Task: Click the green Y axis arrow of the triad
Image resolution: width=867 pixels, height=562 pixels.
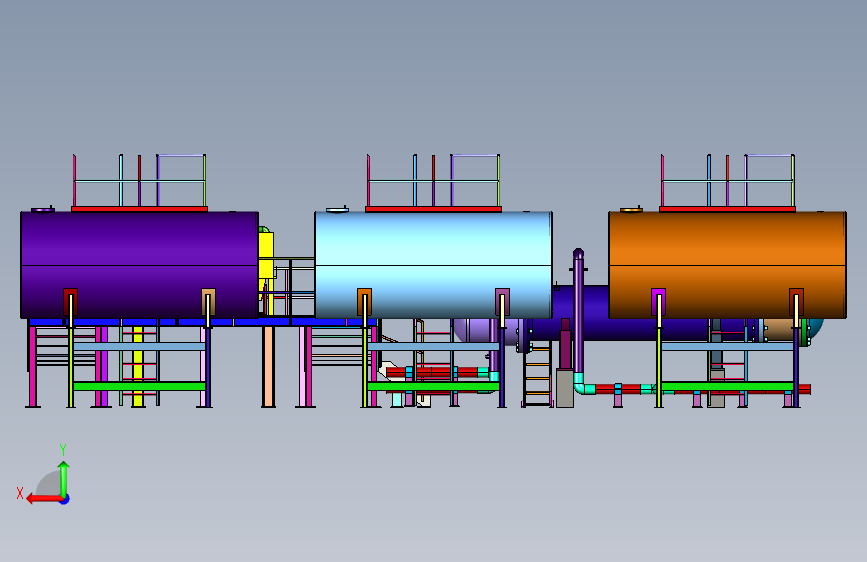Action: pos(64,479)
